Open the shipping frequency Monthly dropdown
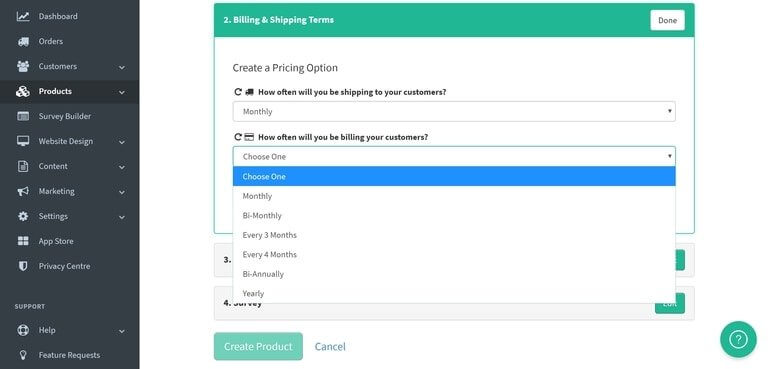 454,112
